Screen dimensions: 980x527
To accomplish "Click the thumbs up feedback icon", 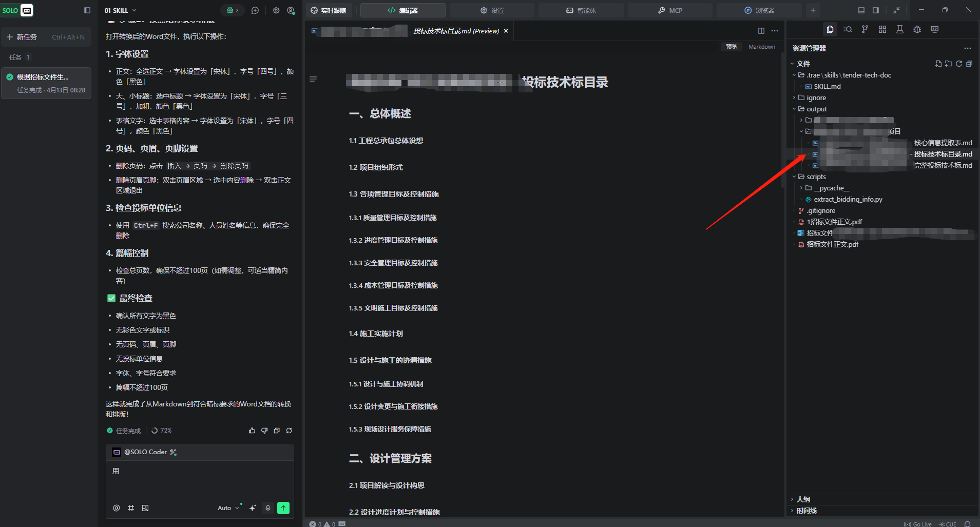I will point(252,431).
